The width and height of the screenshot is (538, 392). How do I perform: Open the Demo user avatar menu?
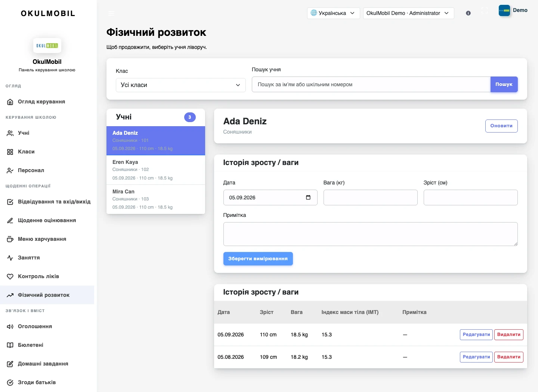click(513, 10)
